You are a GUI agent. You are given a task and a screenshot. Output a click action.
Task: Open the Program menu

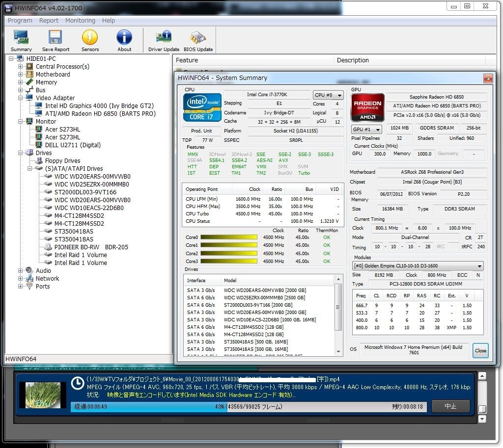tap(20, 21)
